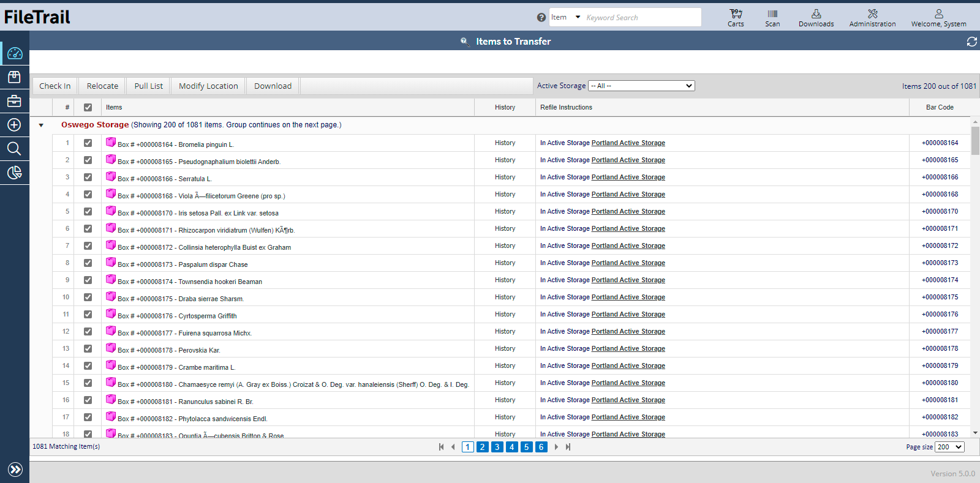Go to the next page with the pager arrow
Viewport: 980px width, 483px height.
click(x=556, y=447)
